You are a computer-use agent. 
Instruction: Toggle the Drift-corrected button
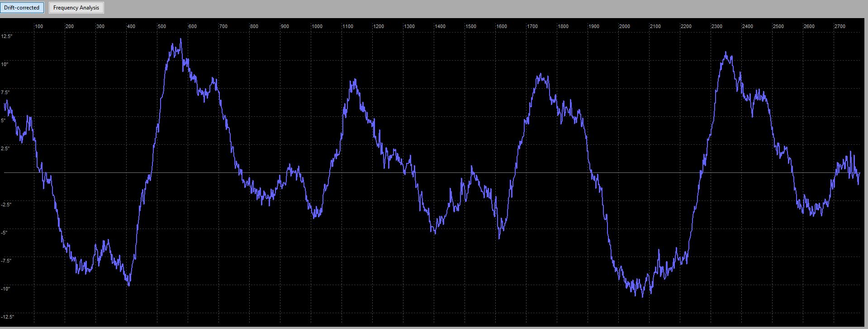[x=22, y=8]
